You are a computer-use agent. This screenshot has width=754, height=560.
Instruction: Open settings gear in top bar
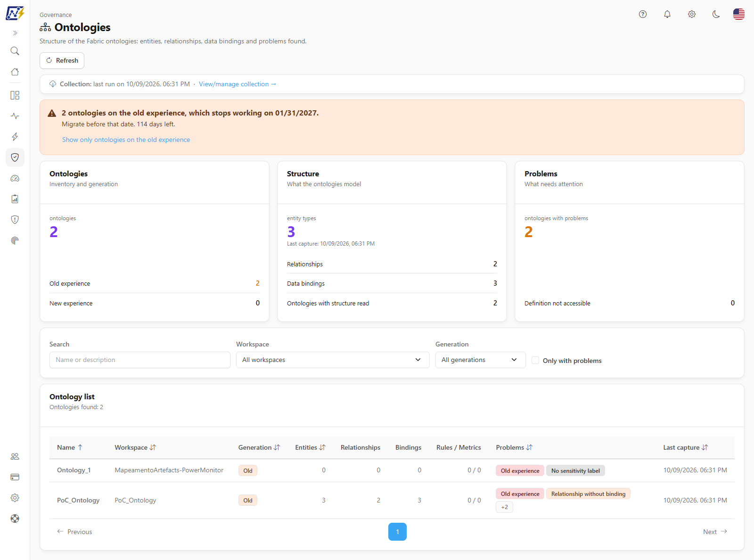tap(692, 14)
